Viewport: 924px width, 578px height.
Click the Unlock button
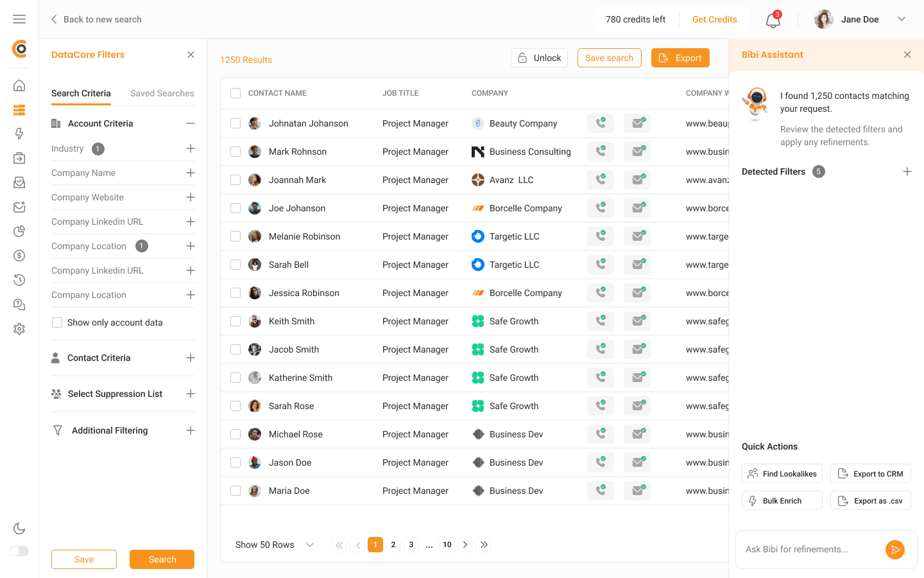[x=539, y=58]
